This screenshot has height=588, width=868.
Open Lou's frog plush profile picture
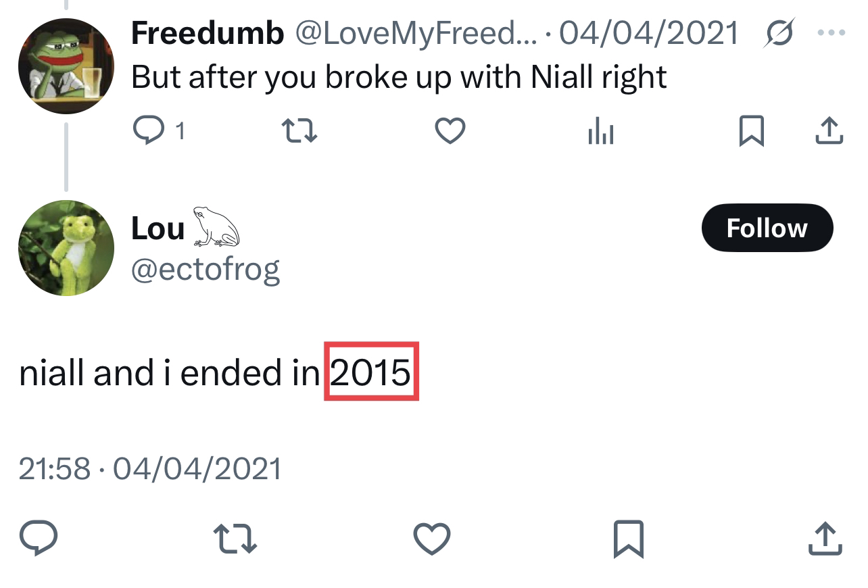[x=66, y=248]
